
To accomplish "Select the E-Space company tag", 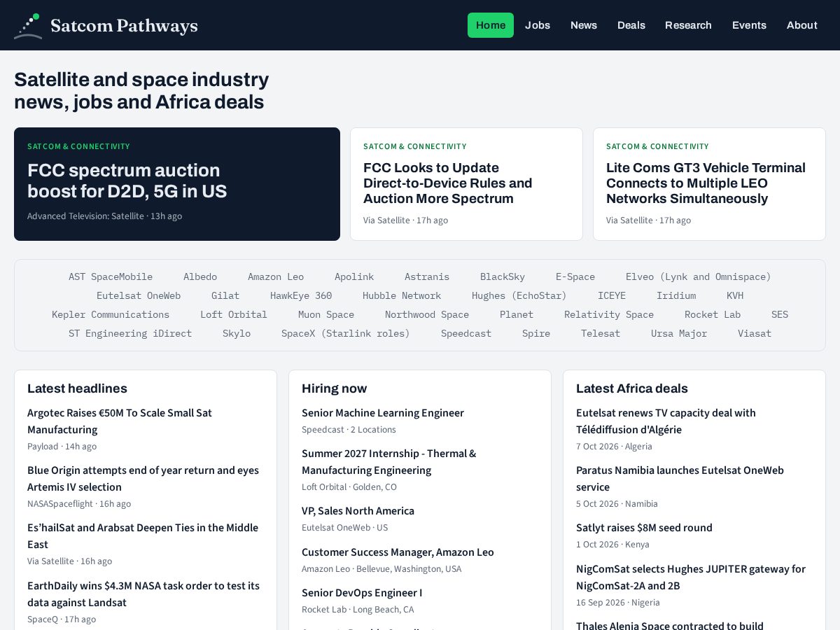I will [x=575, y=276].
